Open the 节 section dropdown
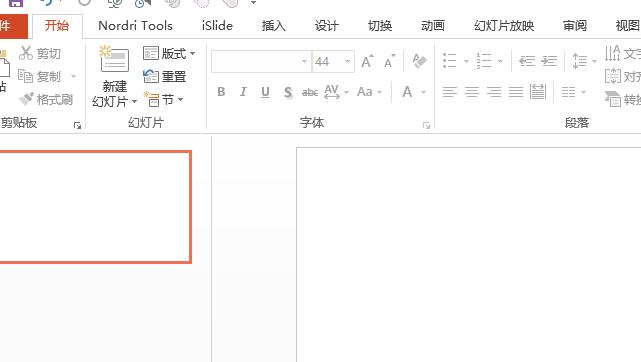 coord(163,99)
